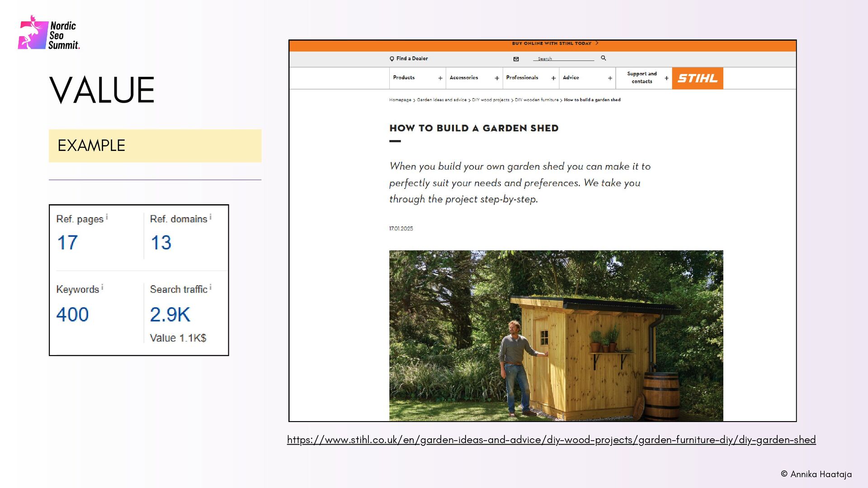Click info icon beside Search traffic
868x488 pixels.
(x=211, y=287)
